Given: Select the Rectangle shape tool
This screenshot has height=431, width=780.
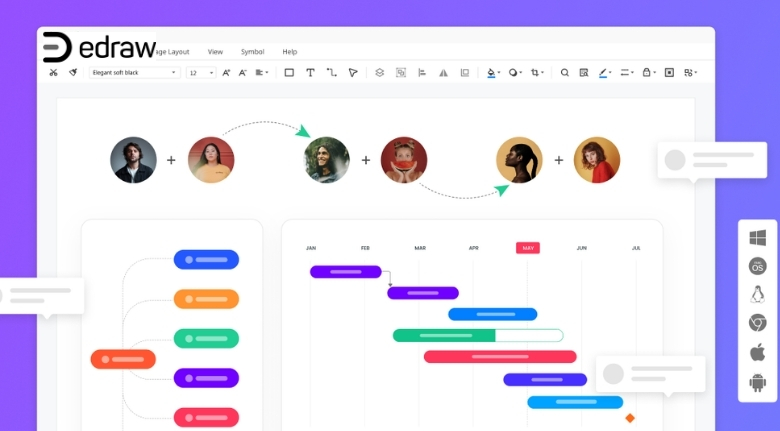Looking at the screenshot, I should 289,73.
